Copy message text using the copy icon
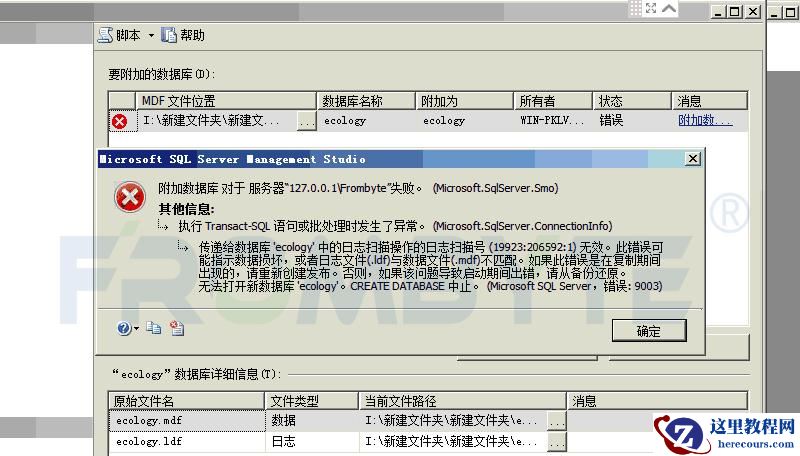Viewport: 800px width, 456px height. point(154,328)
